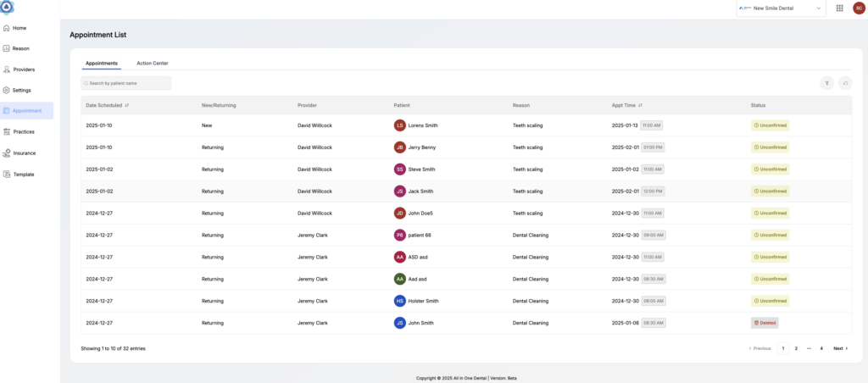Open Settings from the sidebar

coord(22,90)
